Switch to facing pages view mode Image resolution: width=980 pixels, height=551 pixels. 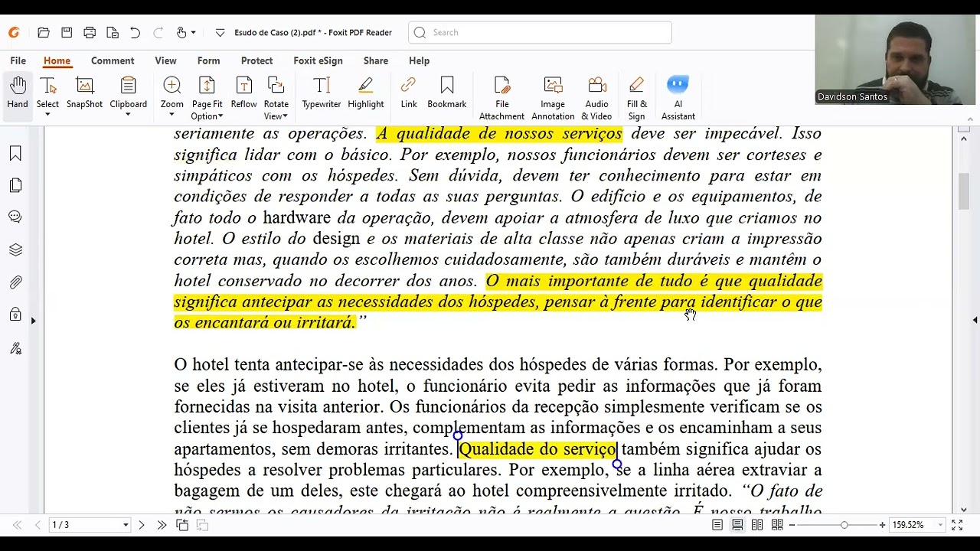[x=757, y=525]
